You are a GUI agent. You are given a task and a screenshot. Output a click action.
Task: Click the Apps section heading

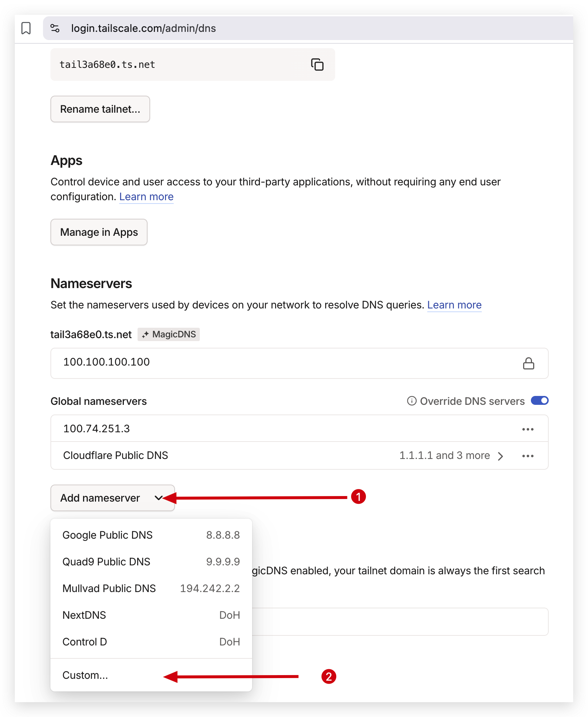coord(66,161)
